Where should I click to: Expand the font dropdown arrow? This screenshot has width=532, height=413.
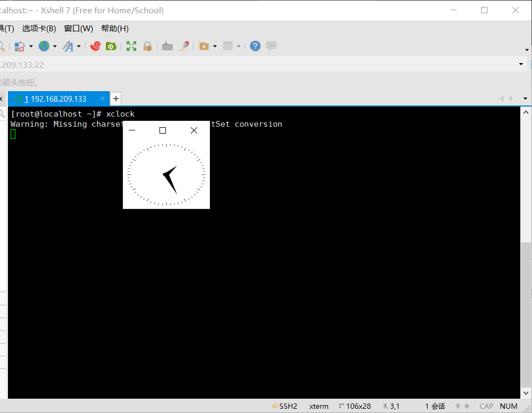pos(79,46)
